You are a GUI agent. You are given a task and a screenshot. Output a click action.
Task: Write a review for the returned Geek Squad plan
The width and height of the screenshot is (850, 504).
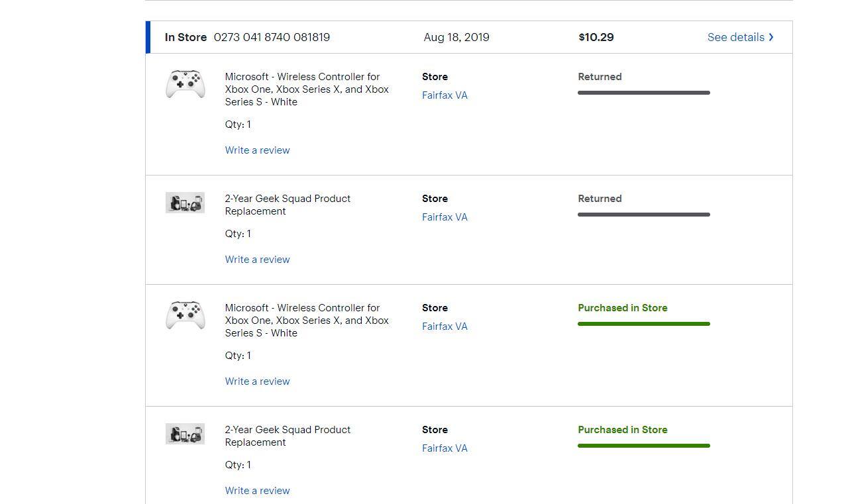click(x=257, y=260)
